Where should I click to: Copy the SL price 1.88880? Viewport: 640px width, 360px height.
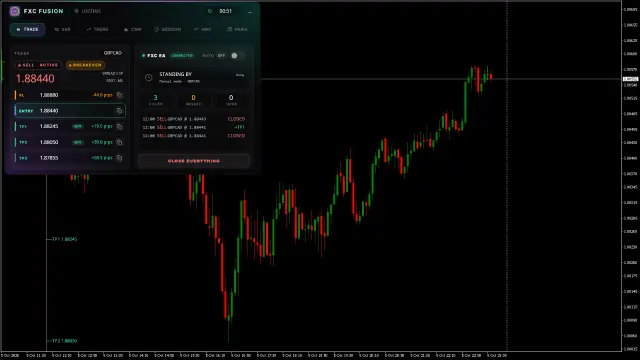click(119, 95)
